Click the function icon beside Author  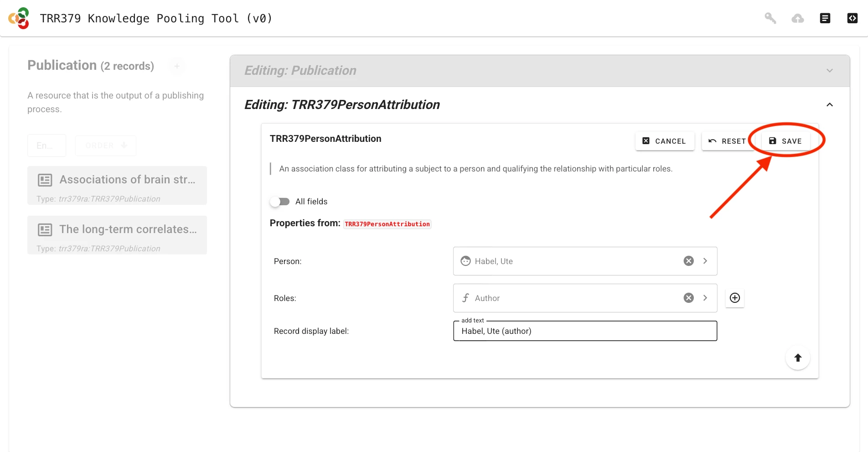click(465, 298)
